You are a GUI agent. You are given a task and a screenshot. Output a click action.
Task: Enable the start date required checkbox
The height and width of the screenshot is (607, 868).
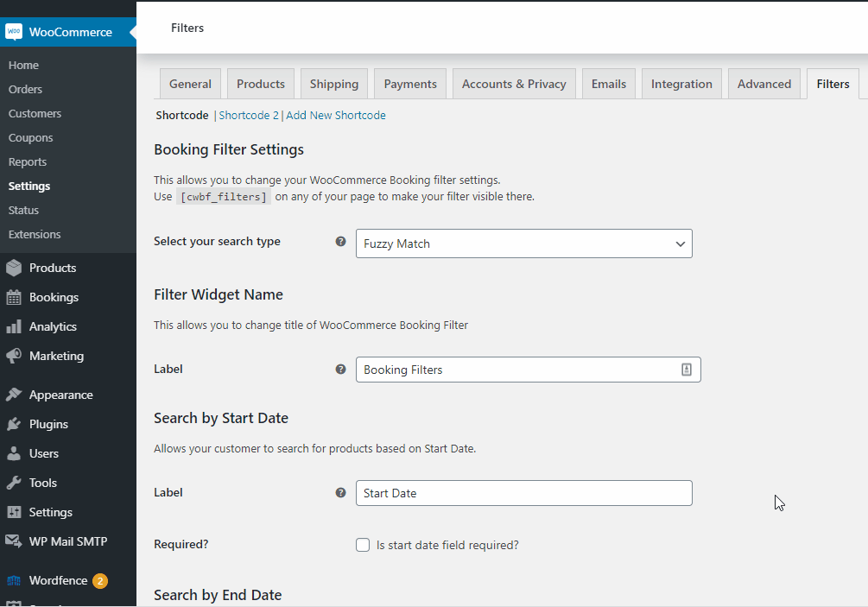click(x=363, y=545)
